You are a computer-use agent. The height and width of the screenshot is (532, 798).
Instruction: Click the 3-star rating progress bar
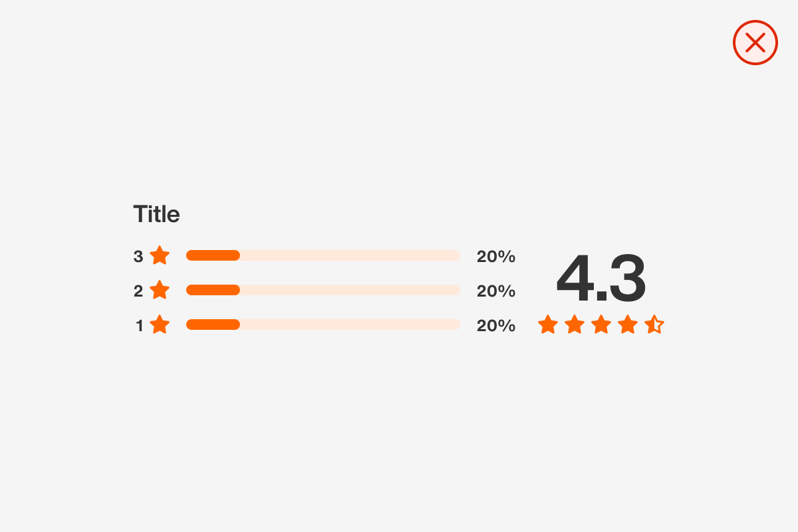click(323, 255)
